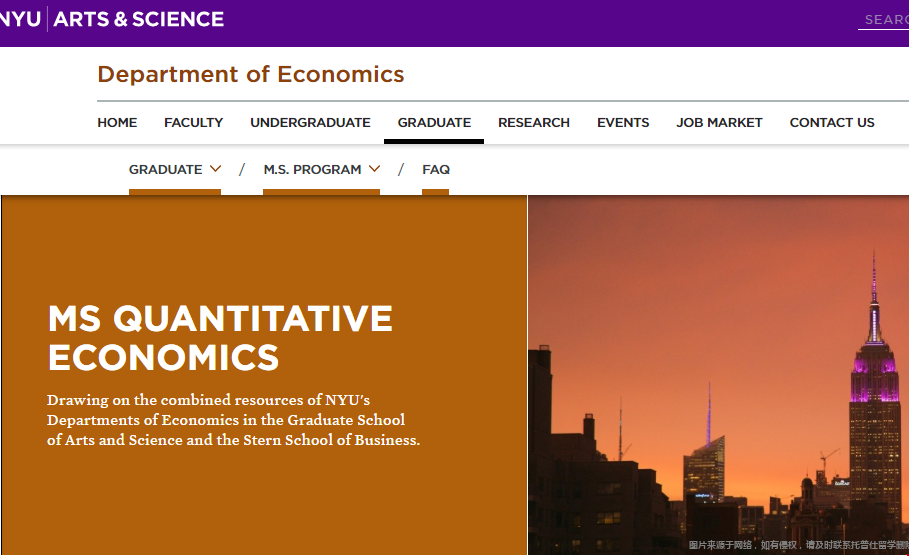
Task: Navigate to the Events menu item
Action: tap(623, 122)
